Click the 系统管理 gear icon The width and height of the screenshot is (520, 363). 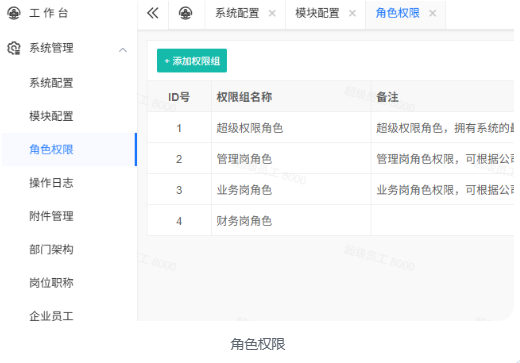pos(14,48)
